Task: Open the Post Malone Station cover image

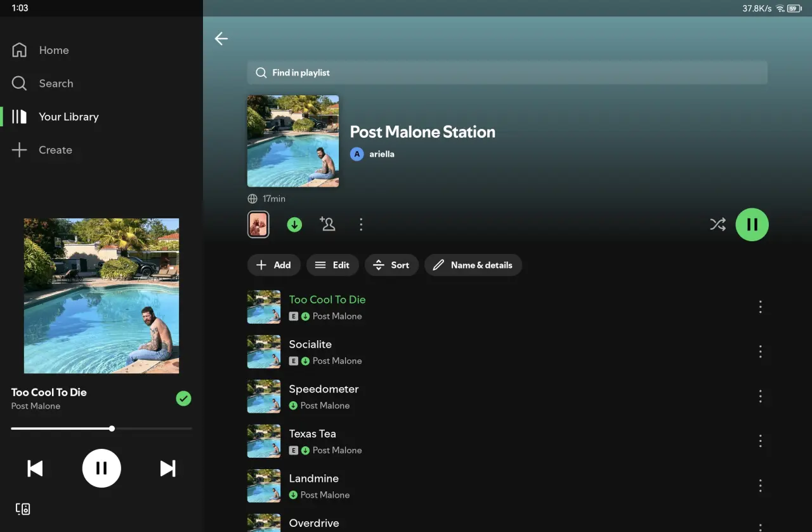Action: coord(293,141)
